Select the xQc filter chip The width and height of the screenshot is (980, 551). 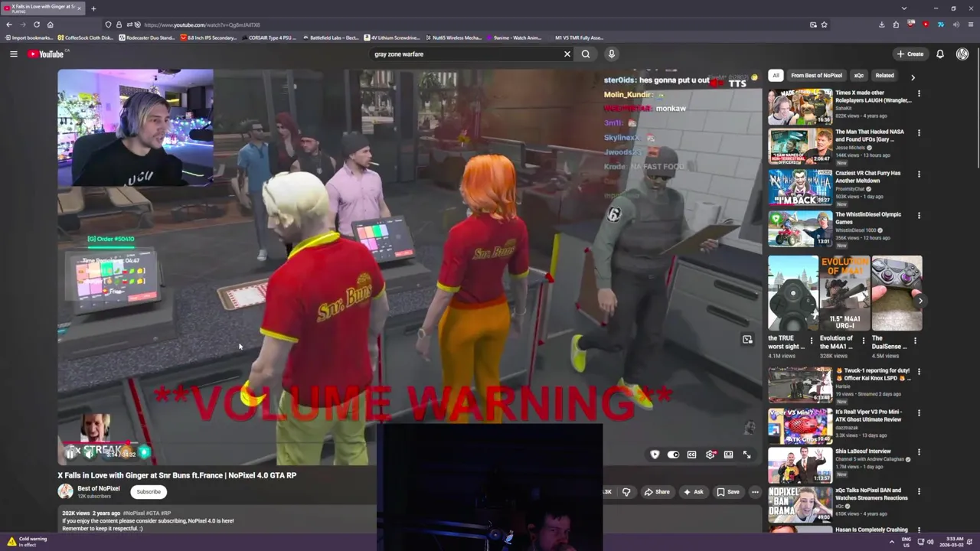pyautogui.click(x=858, y=76)
